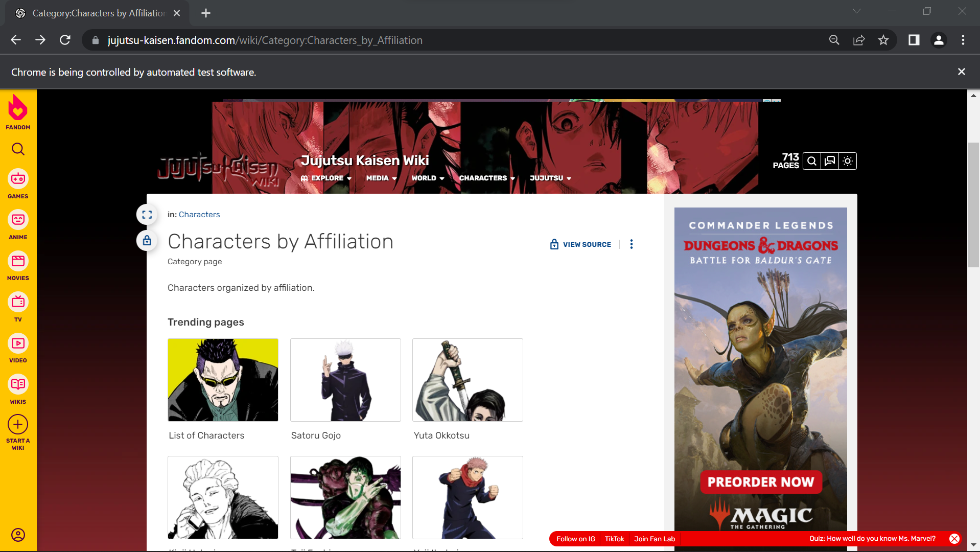
Task: Click Yuta Okkotsu thumbnail with sword
Action: click(468, 380)
